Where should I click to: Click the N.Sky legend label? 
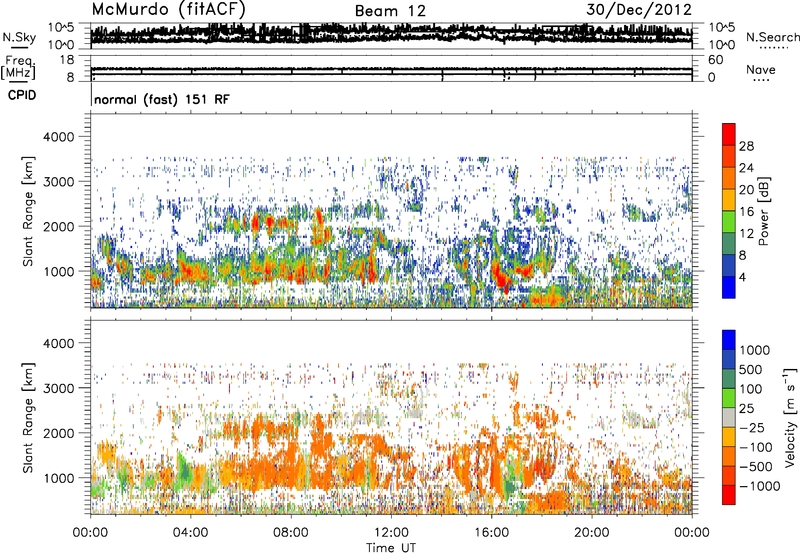click(19, 37)
